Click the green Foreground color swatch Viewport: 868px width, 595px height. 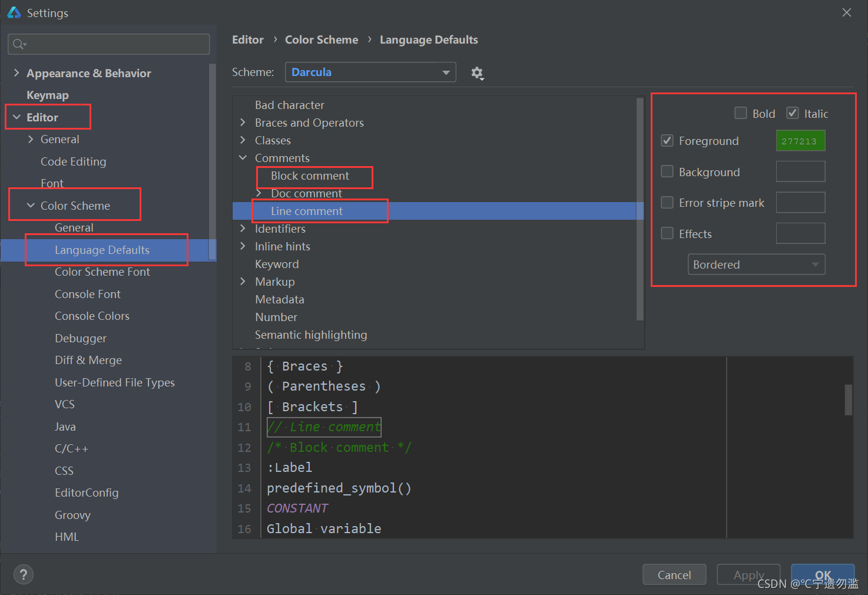point(800,140)
